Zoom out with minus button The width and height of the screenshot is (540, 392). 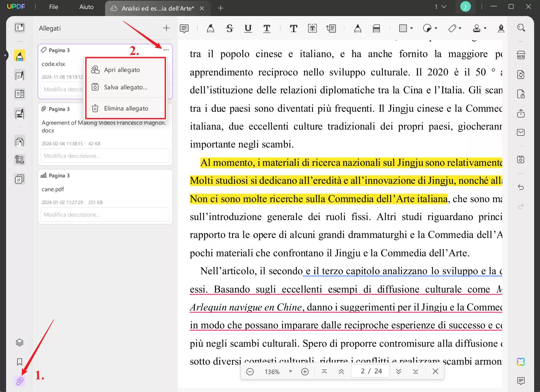pos(250,371)
